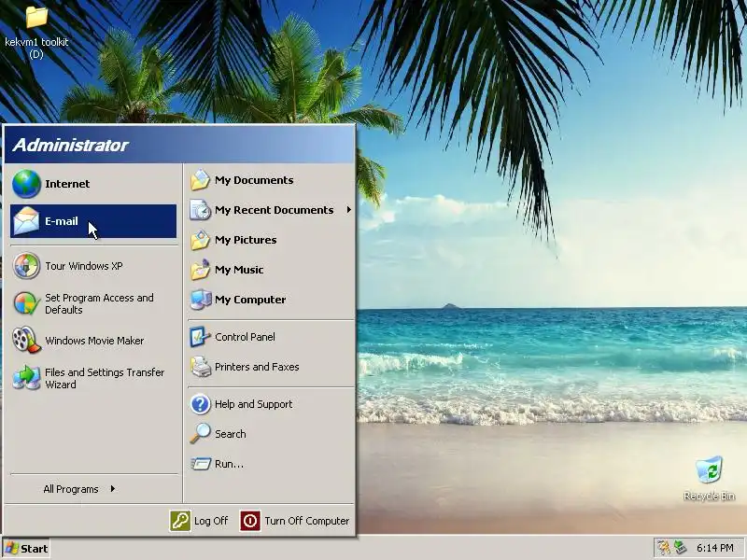Choose My Documents text entry

tap(254, 180)
